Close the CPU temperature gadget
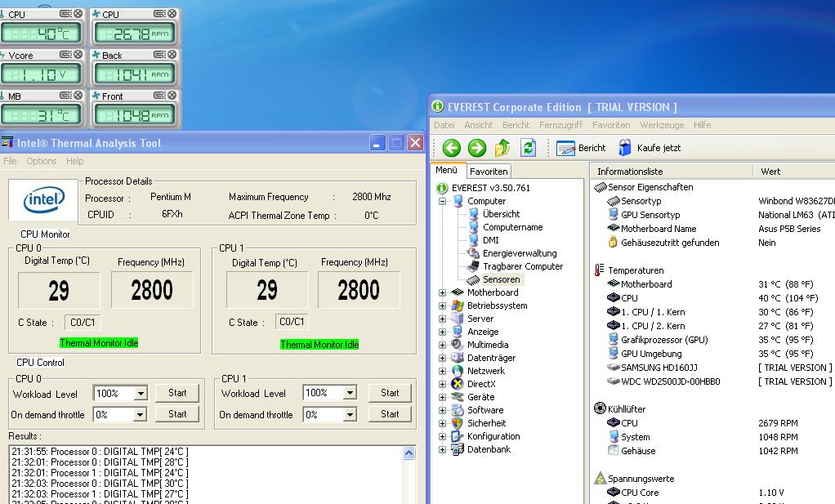The height and width of the screenshot is (504, 835). [x=78, y=13]
